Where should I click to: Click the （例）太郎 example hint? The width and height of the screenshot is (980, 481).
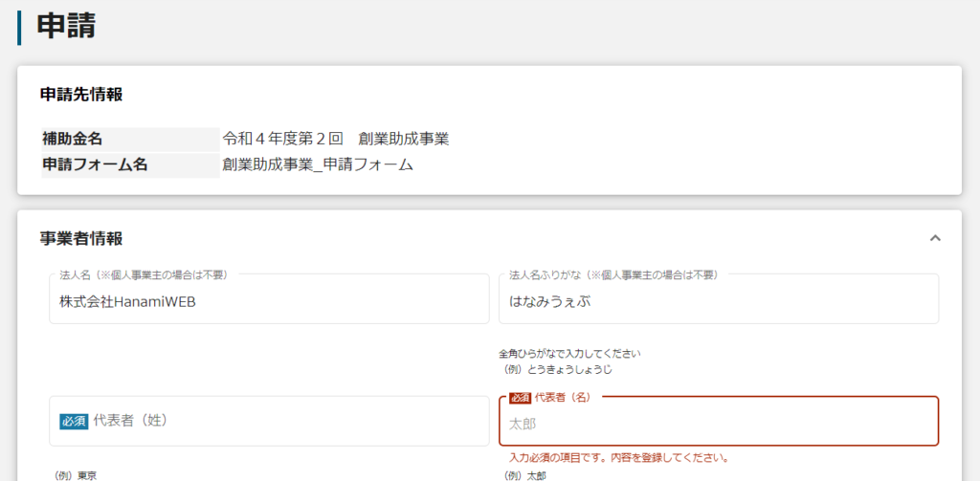click(525, 475)
